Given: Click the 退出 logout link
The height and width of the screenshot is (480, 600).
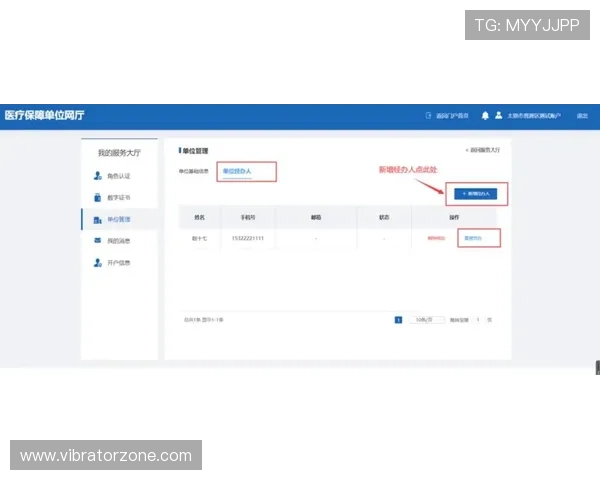Looking at the screenshot, I should click(x=582, y=116).
